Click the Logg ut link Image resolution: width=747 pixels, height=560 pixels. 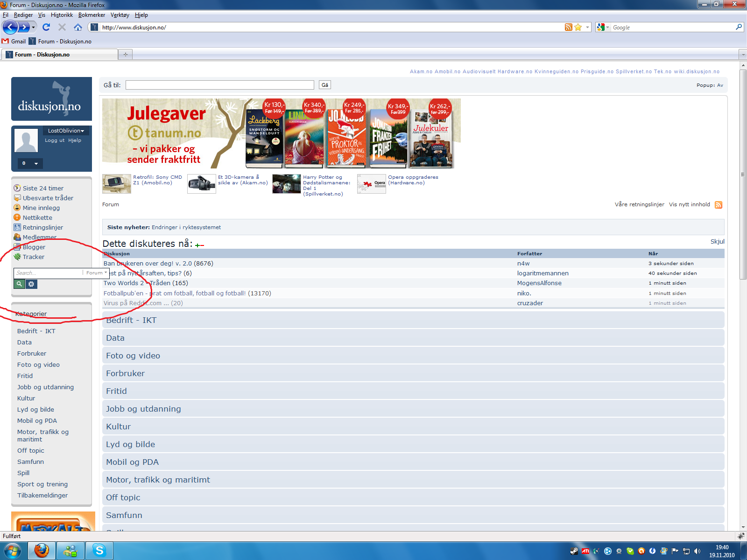(55, 140)
